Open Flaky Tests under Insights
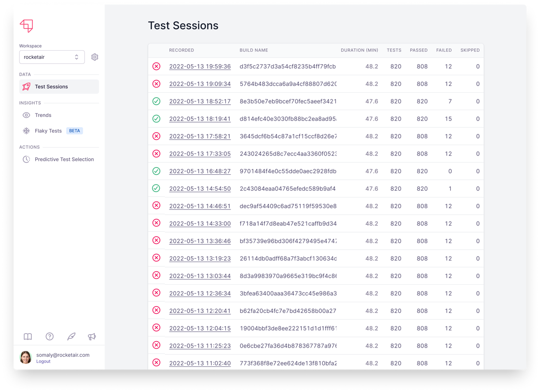 click(x=48, y=130)
